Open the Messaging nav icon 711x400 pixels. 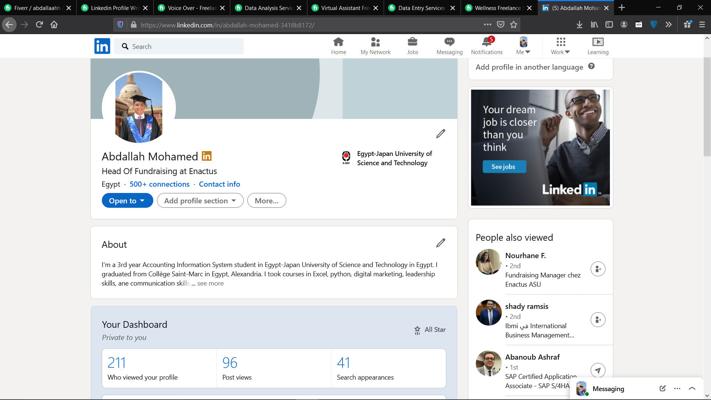pyautogui.click(x=449, y=45)
